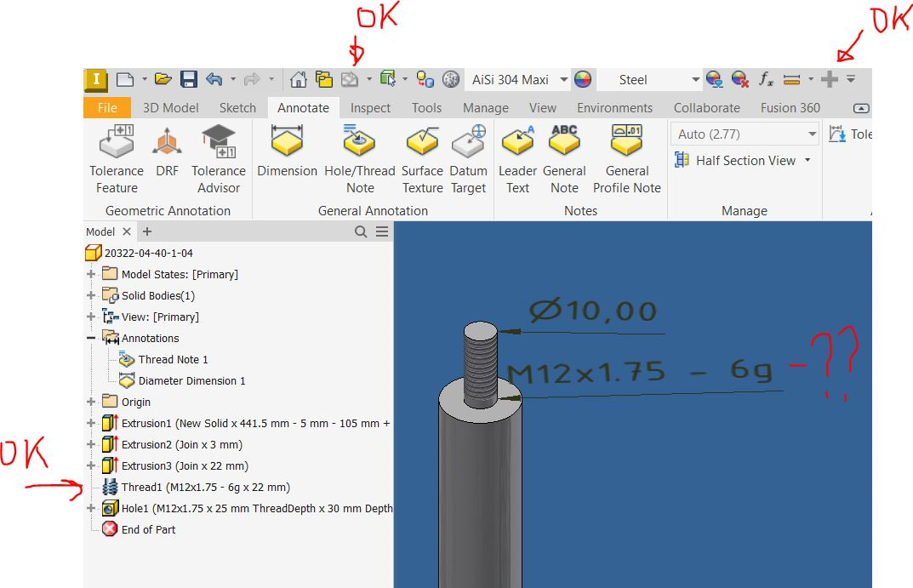Expand the View: [Primary] node
913x588 pixels.
point(91,317)
